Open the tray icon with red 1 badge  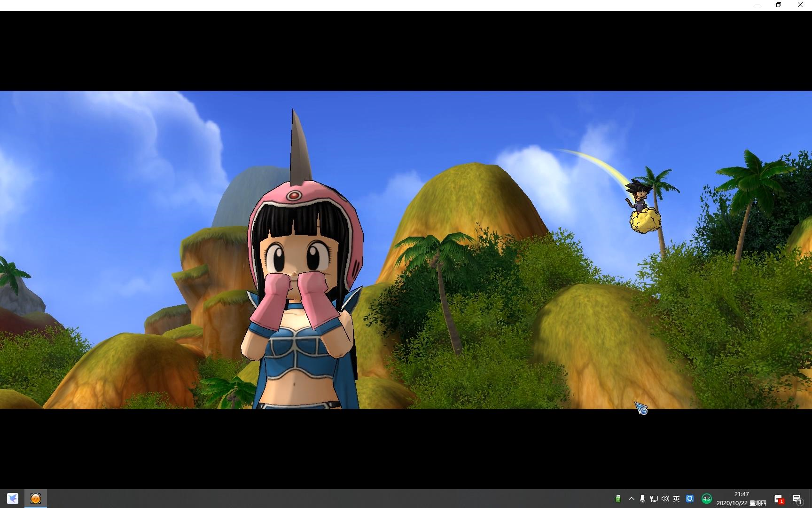tap(779, 499)
